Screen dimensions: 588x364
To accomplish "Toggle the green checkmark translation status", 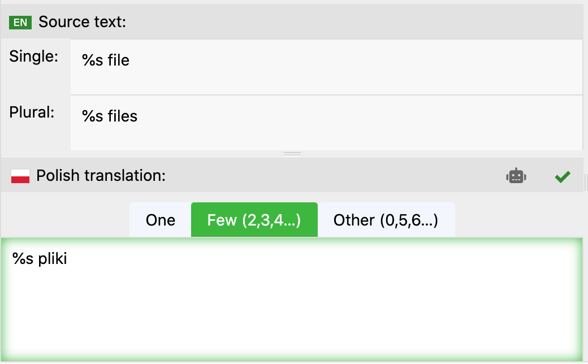I will click(561, 177).
